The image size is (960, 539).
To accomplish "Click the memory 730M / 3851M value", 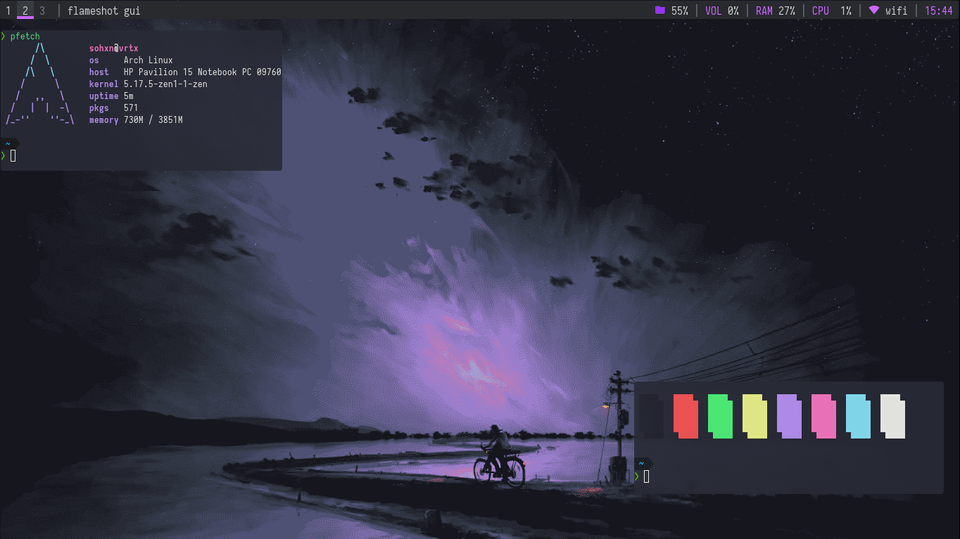I will pos(153,119).
